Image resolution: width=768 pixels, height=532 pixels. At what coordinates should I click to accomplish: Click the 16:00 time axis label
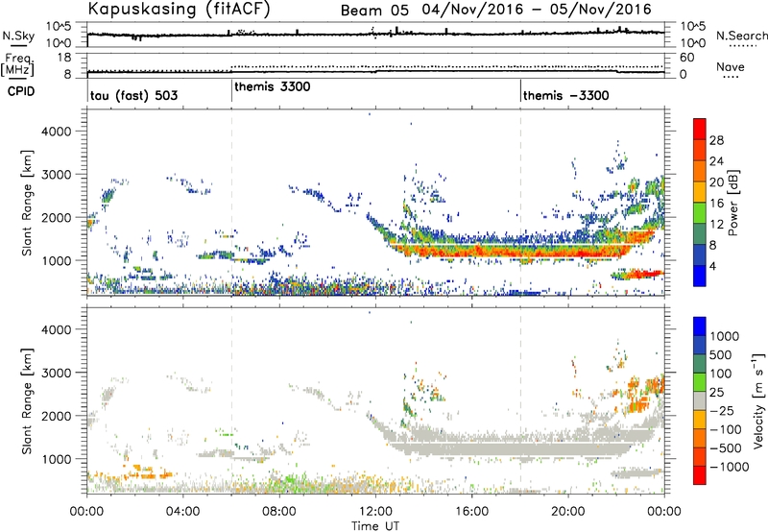tap(471, 512)
